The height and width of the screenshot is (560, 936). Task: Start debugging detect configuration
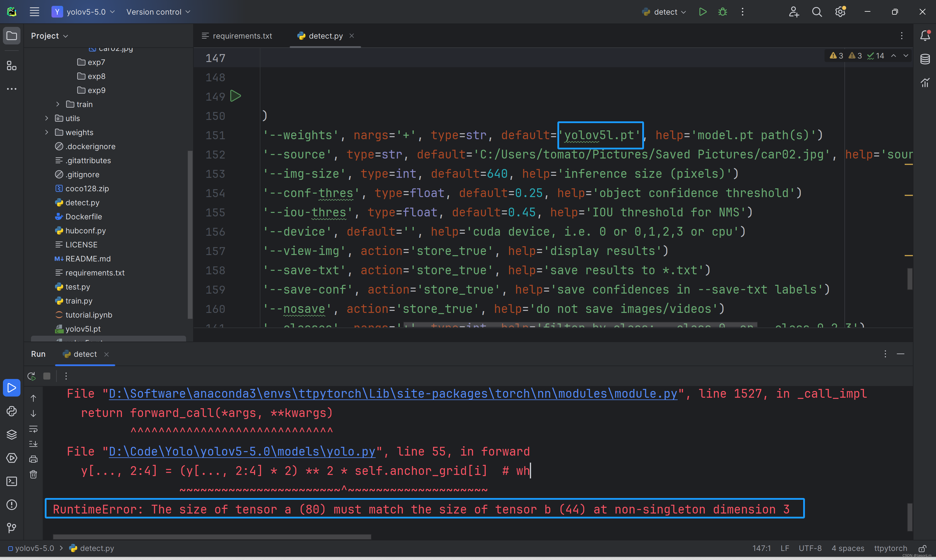click(722, 12)
